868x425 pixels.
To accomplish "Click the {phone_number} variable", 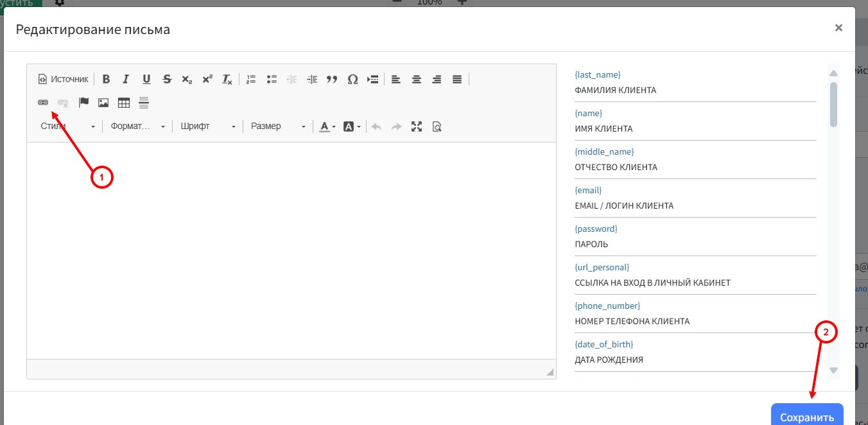I will click(x=607, y=306).
